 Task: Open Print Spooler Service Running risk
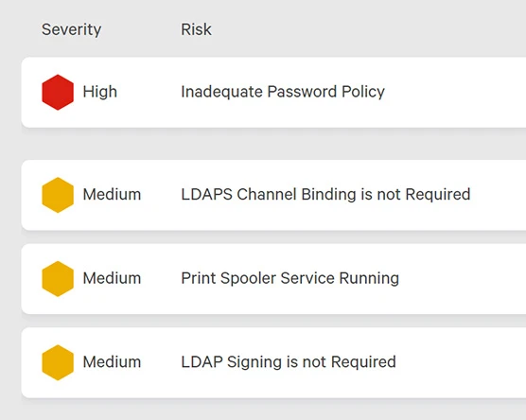click(x=290, y=278)
